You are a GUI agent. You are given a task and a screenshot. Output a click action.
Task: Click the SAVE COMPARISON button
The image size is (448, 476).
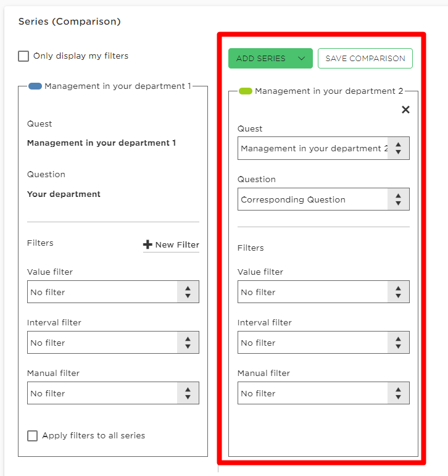point(365,58)
